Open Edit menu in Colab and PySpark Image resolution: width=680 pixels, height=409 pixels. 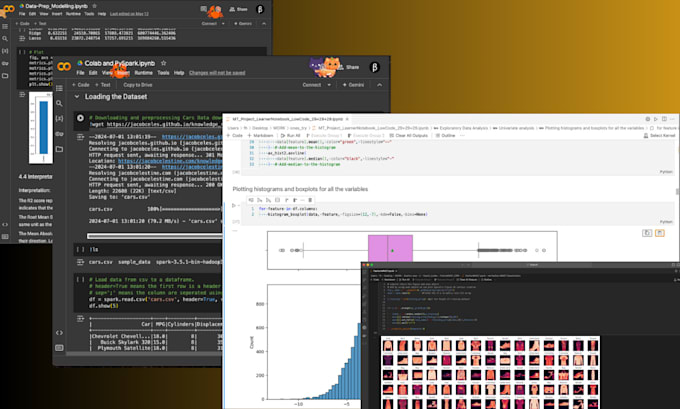(93, 73)
